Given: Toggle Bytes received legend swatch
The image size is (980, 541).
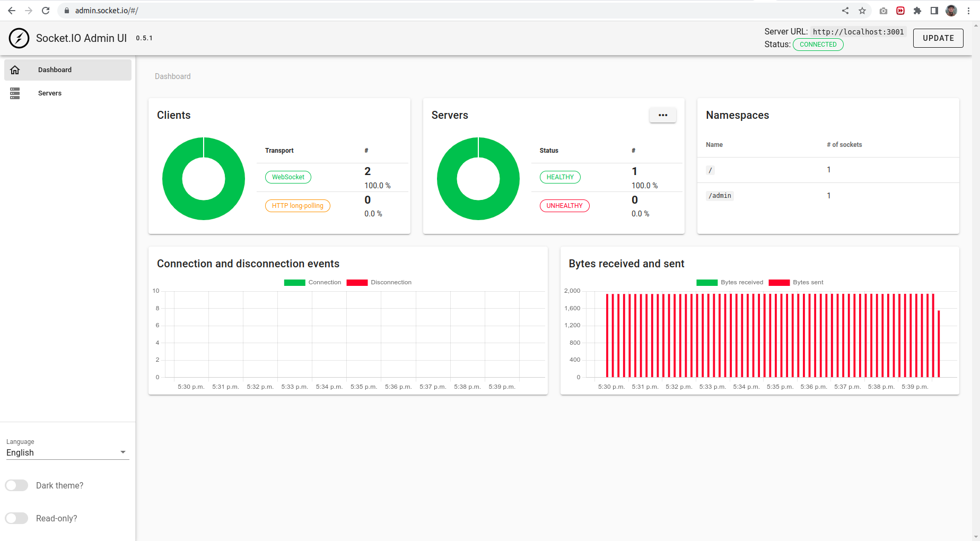Looking at the screenshot, I should click(707, 283).
